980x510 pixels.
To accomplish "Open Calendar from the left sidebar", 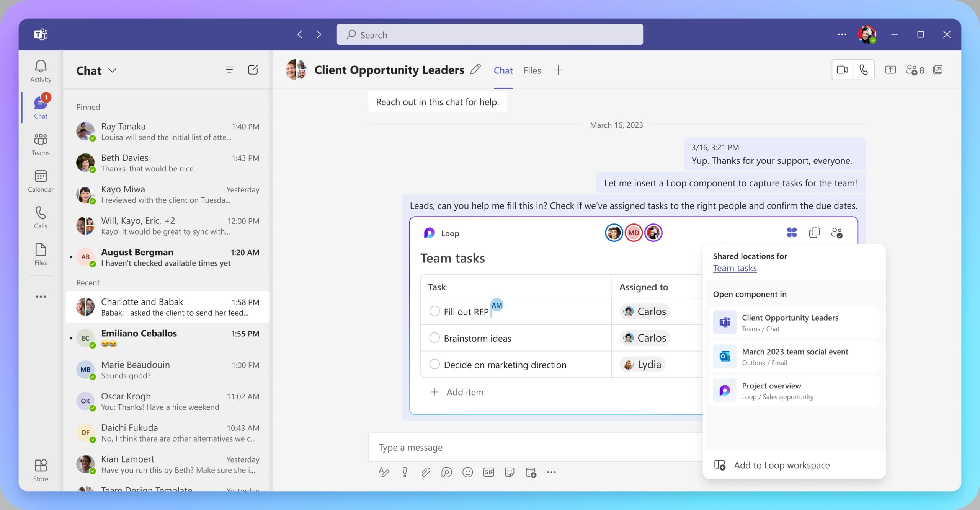I will point(41,181).
